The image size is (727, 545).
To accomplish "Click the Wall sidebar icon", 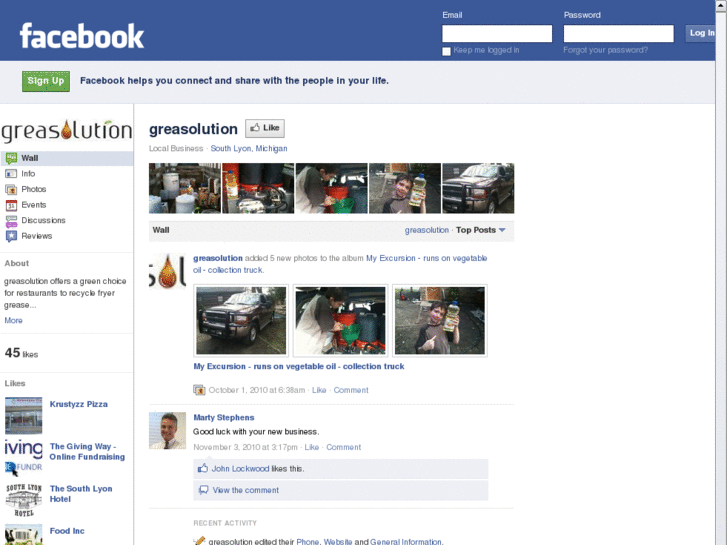I will (11, 158).
